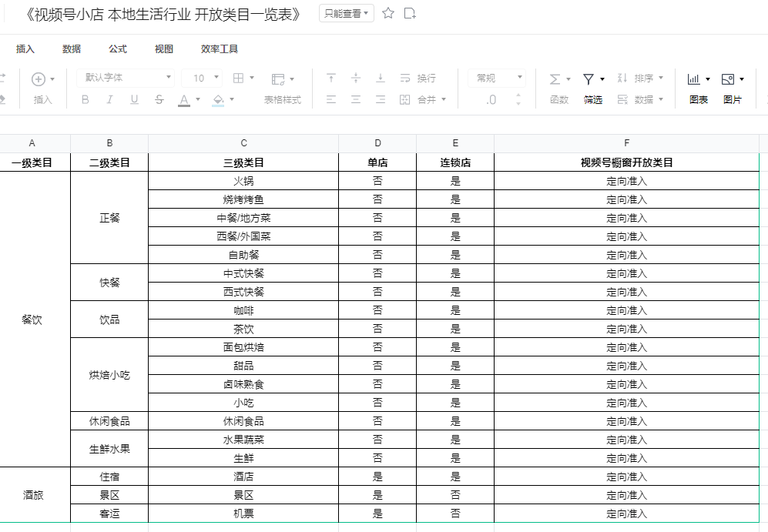Expand the insert icon dropdown arrow

pyautogui.click(x=52, y=79)
